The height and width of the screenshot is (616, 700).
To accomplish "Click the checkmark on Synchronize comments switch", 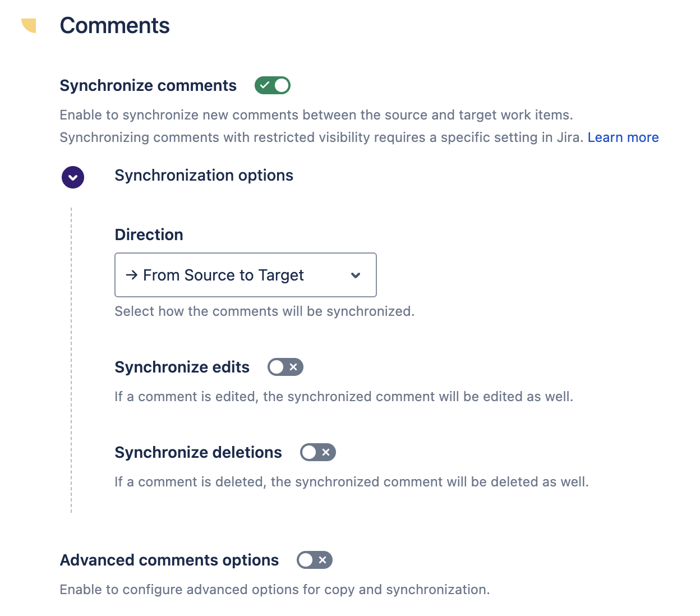I will pyautogui.click(x=265, y=85).
